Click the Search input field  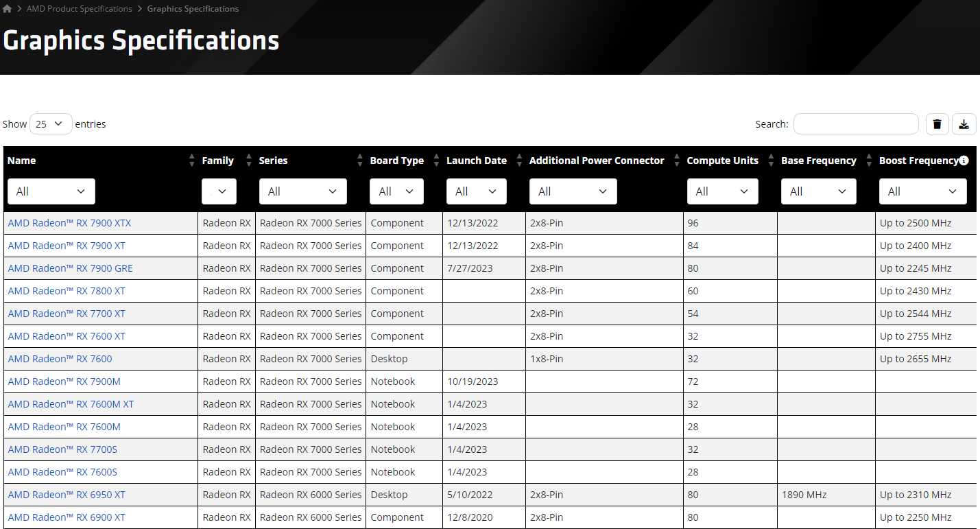856,124
